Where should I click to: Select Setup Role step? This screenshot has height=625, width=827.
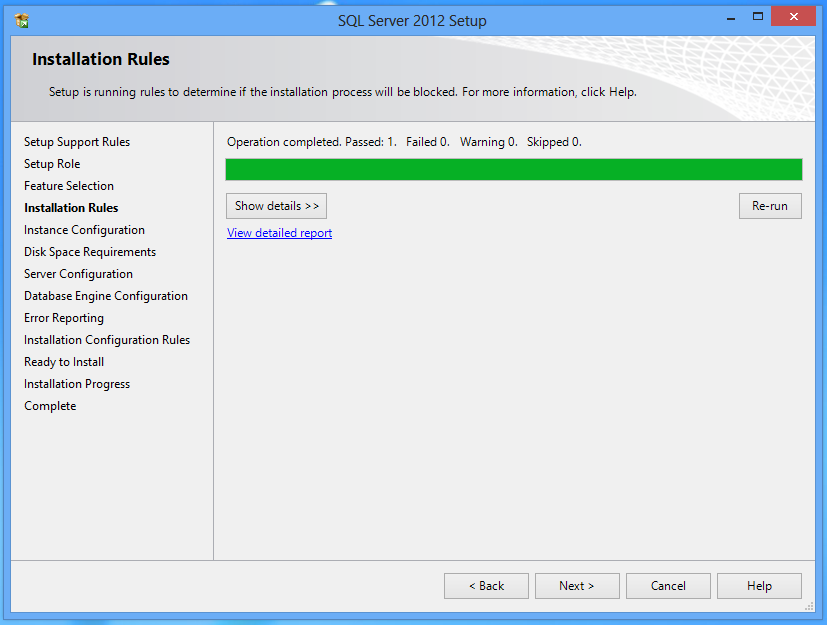pos(52,164)
